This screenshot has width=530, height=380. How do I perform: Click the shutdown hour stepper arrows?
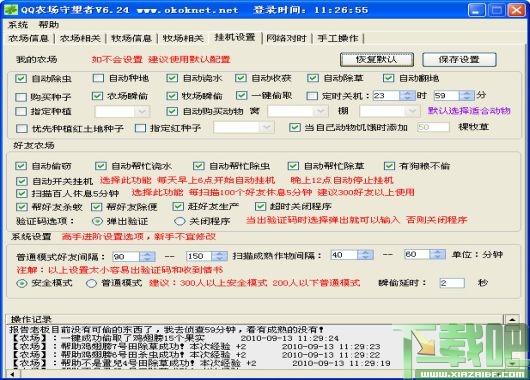click(x=407, y=96)
